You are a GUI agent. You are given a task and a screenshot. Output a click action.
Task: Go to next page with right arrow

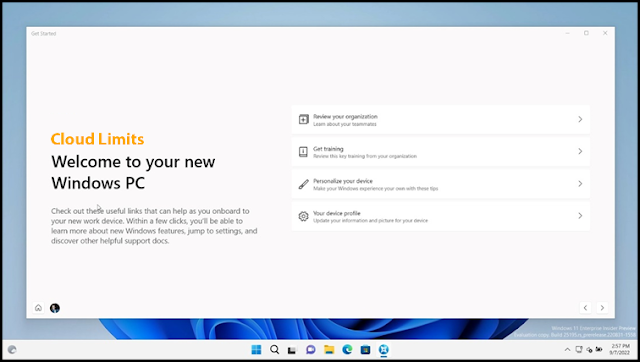click(602, 308)
